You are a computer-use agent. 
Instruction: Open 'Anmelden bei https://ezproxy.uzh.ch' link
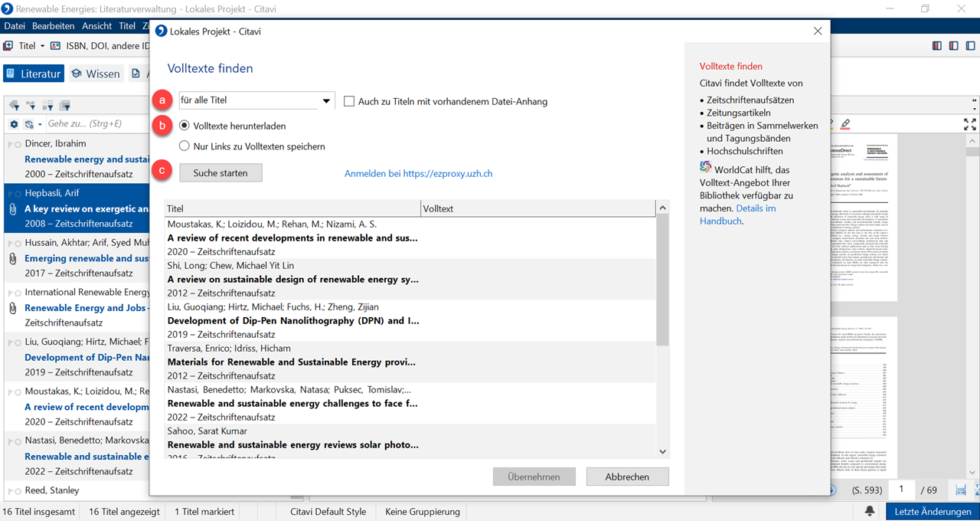coord(418,174)
